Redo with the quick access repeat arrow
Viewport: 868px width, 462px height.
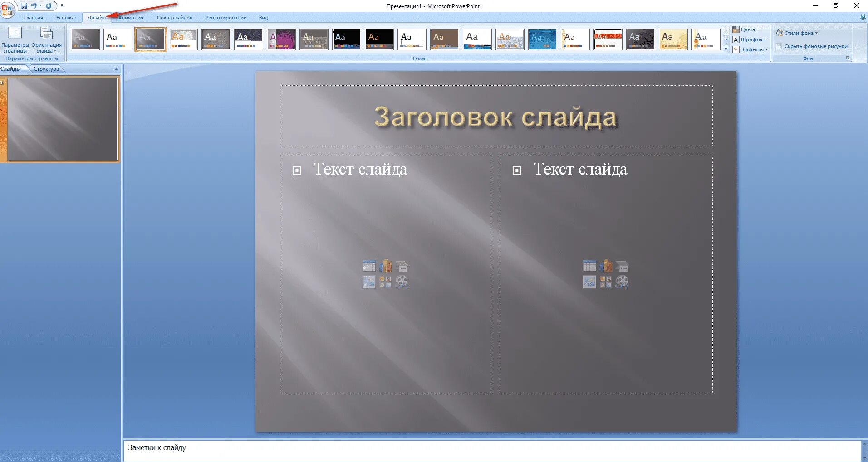49,6
